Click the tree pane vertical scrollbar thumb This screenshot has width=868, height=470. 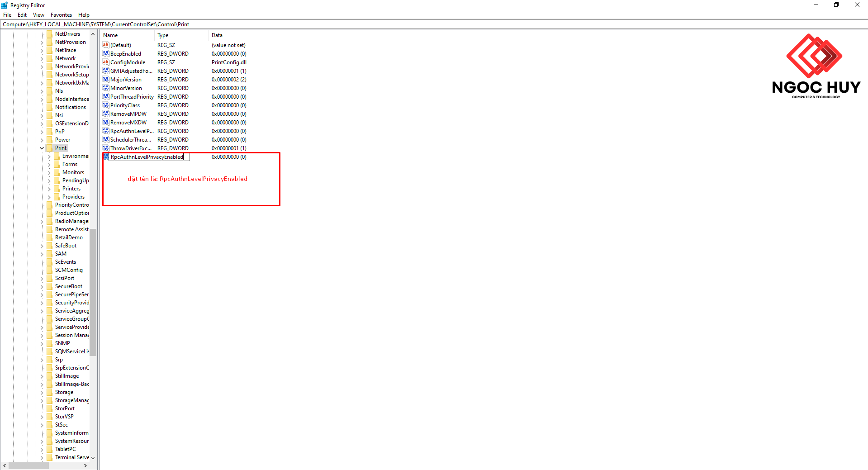click(93, 292)
